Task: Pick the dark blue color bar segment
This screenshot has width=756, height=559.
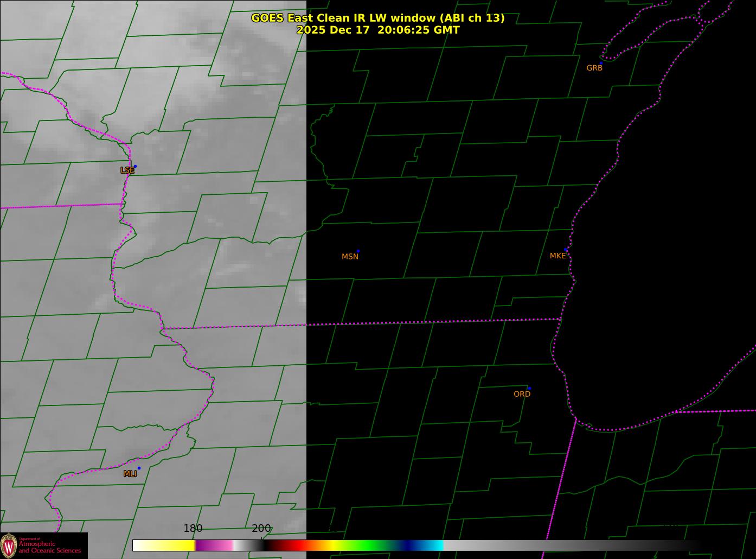Action: (413, 545)
